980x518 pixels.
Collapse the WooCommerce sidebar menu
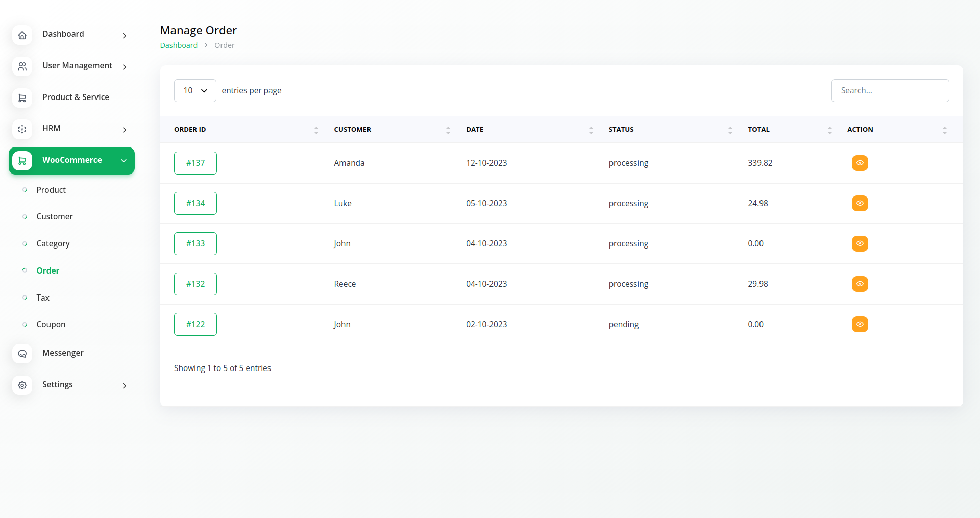[124, 161]
